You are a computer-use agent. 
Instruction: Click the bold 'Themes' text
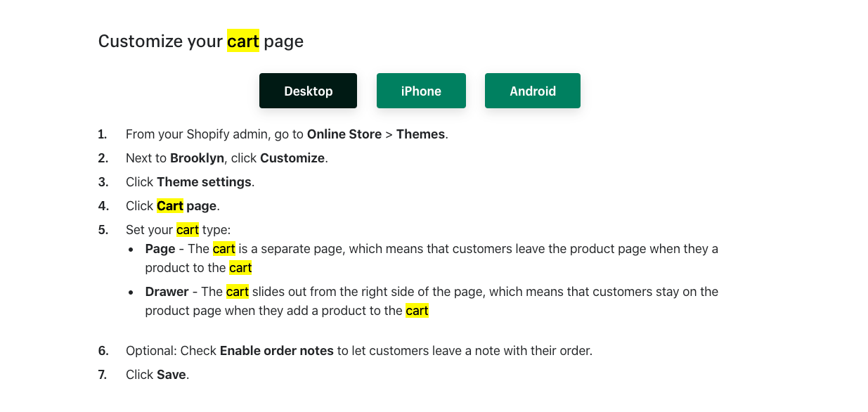pyautogui.click(x=420, y=134)
